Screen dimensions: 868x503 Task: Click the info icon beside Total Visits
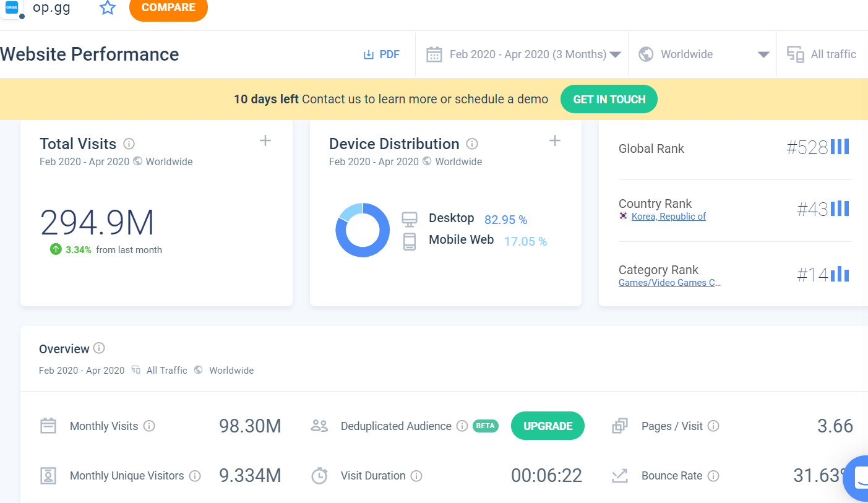[129, 144]
